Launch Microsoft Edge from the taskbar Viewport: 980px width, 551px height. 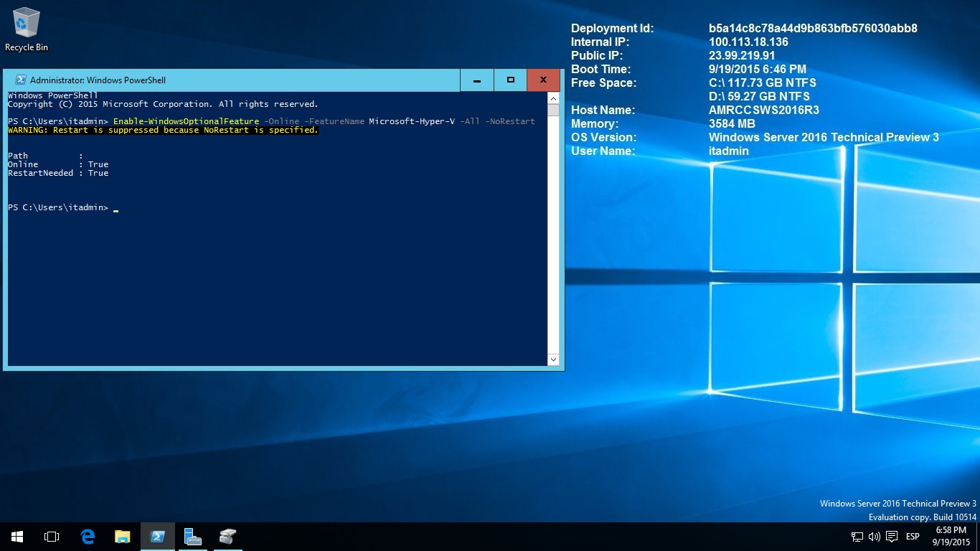click(88, 537)
